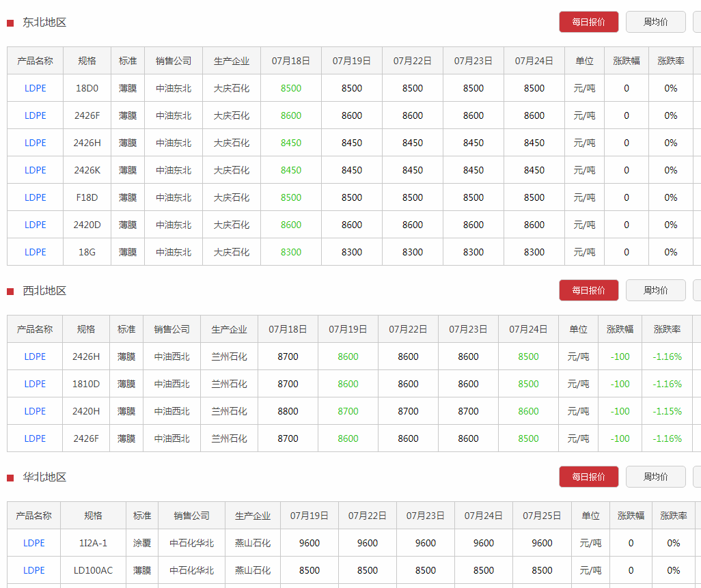This screenshot has height=588, width=701.
Task: Select the F18D specification cell
Action: 87,197
